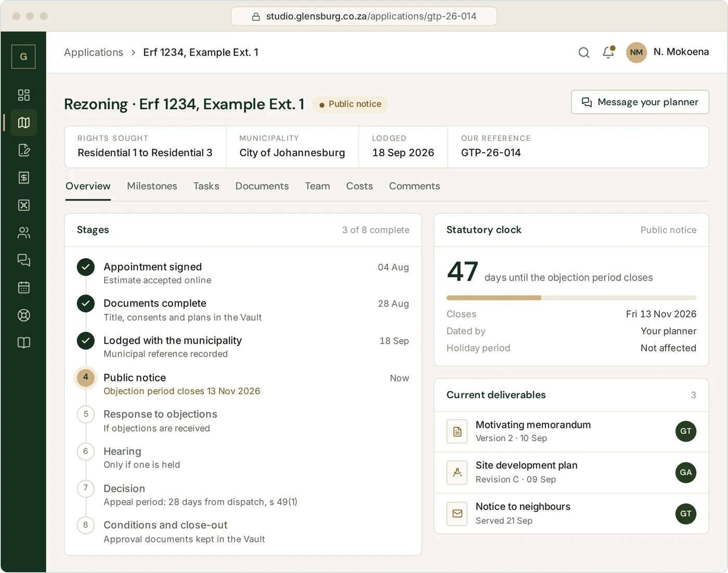Image resolution: width=728 pixels, height=573 pixels.
Task: Switch to the Milestones tab
Action: [x=152, y=186]
